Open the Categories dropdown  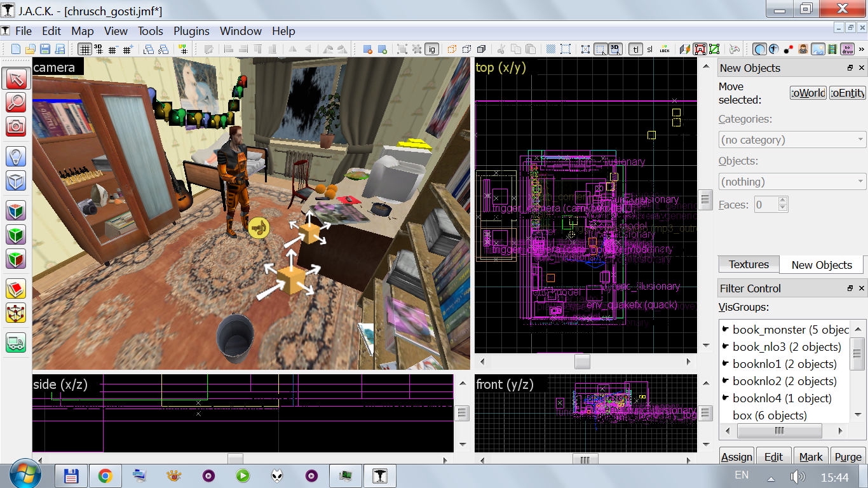[x=792, y=140]
